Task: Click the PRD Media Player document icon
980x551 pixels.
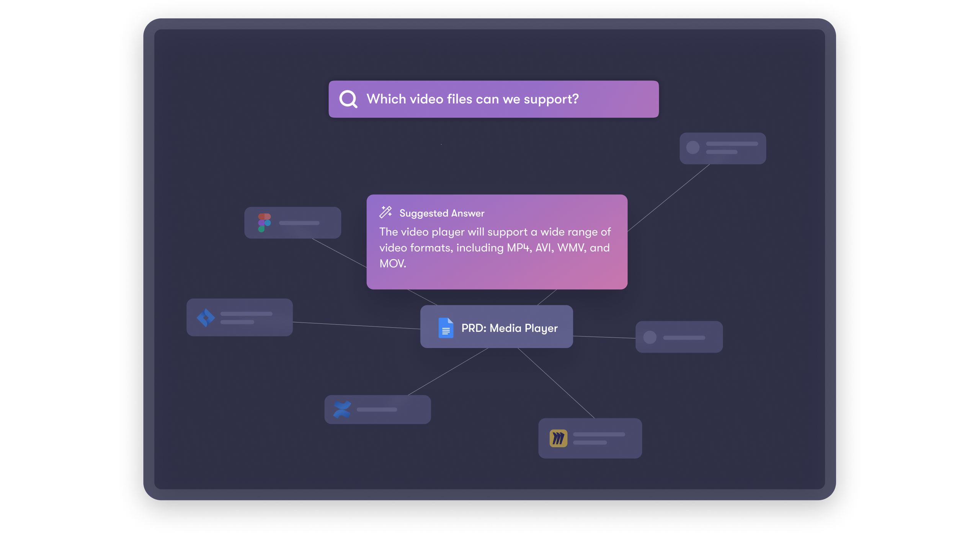Action: pos(444,327)
